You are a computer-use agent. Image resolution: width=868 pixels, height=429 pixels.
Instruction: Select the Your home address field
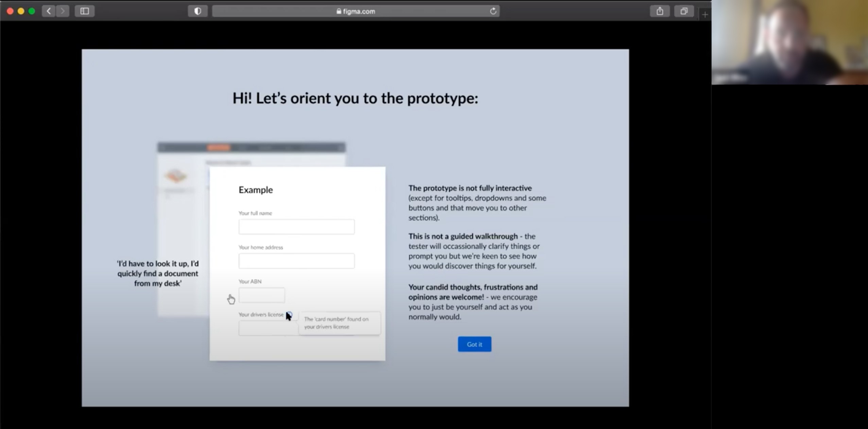(296, 261)
